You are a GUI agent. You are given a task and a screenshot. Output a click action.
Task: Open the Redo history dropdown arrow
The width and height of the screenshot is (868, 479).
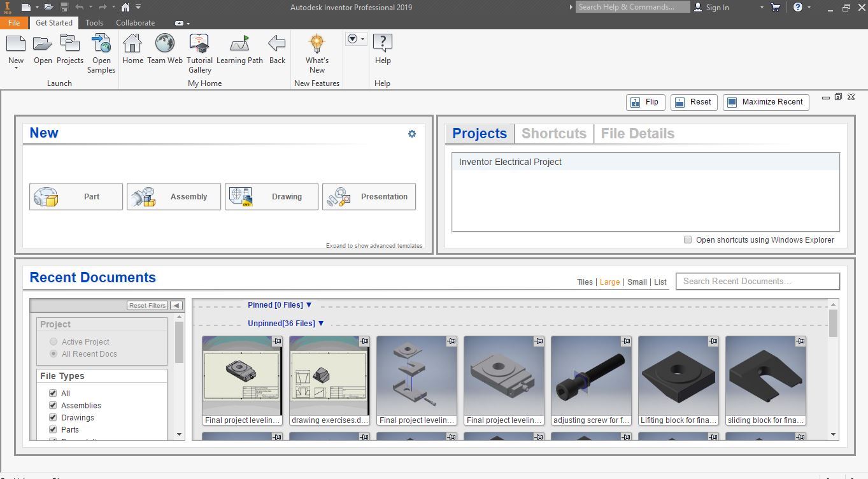click(x=113, y=7)
